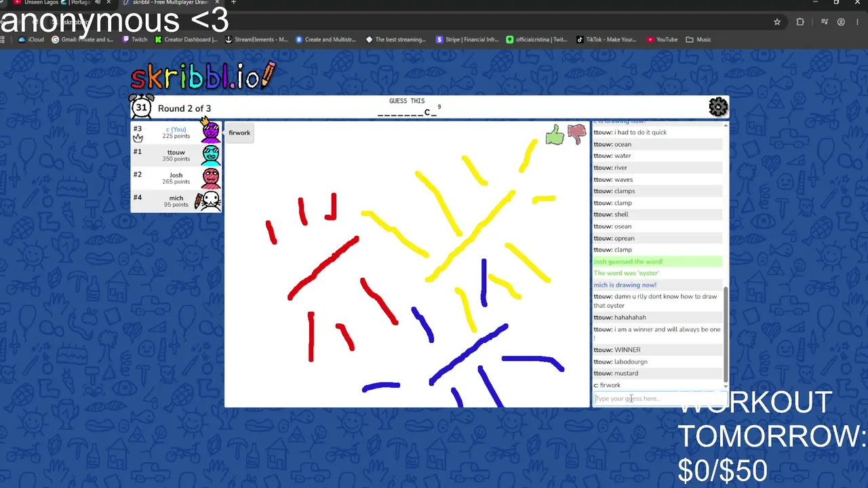This screenshot has height=488, width=868.
Task: Open StreamElements bookmark
Action: [256, 39]
